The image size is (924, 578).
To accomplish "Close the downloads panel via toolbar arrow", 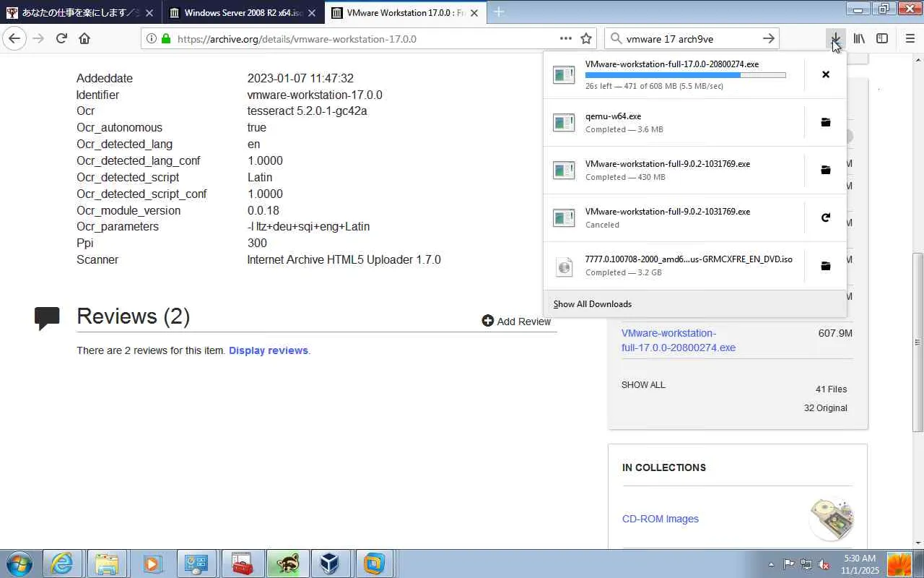I will tap(835, 39).
